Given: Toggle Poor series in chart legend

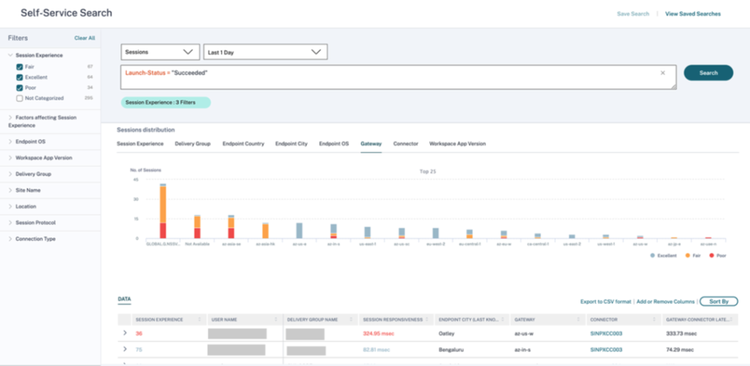Looking at the screenshot, I should (718, 255).
